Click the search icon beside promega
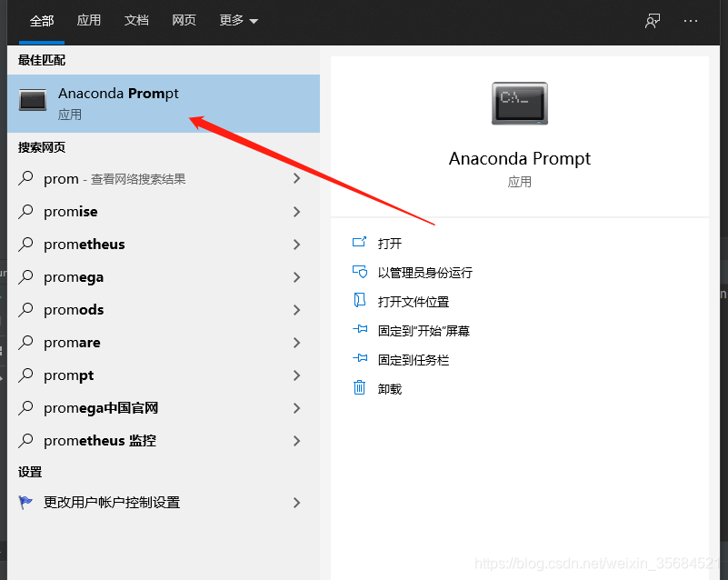Screen dimensions: 728x580 tap(26, 276)
